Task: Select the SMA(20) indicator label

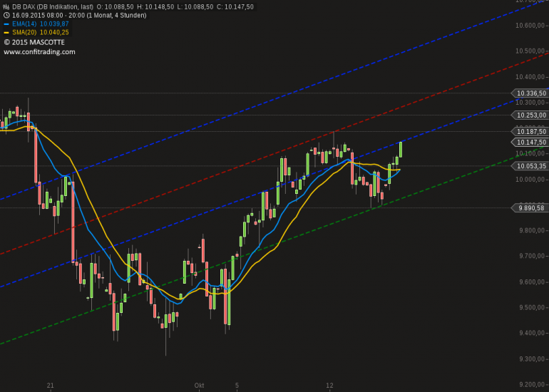Action: coord(24,32)
